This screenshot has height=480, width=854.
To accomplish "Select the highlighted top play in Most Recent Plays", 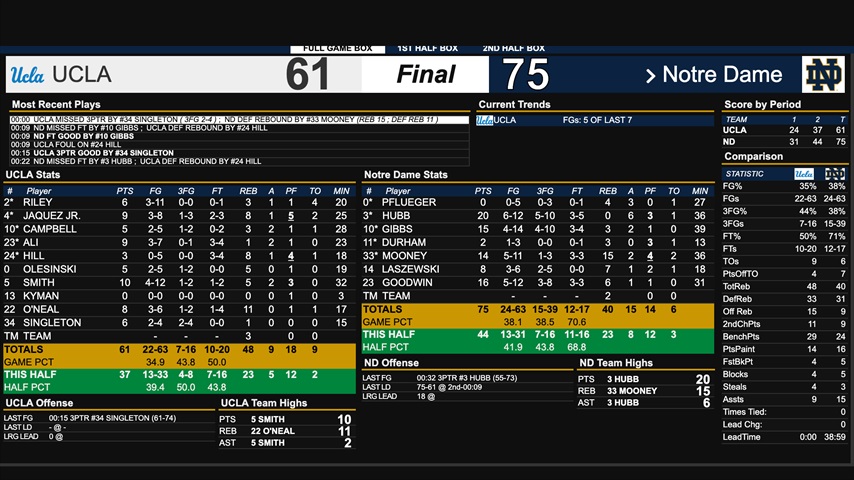I will 238,120.
